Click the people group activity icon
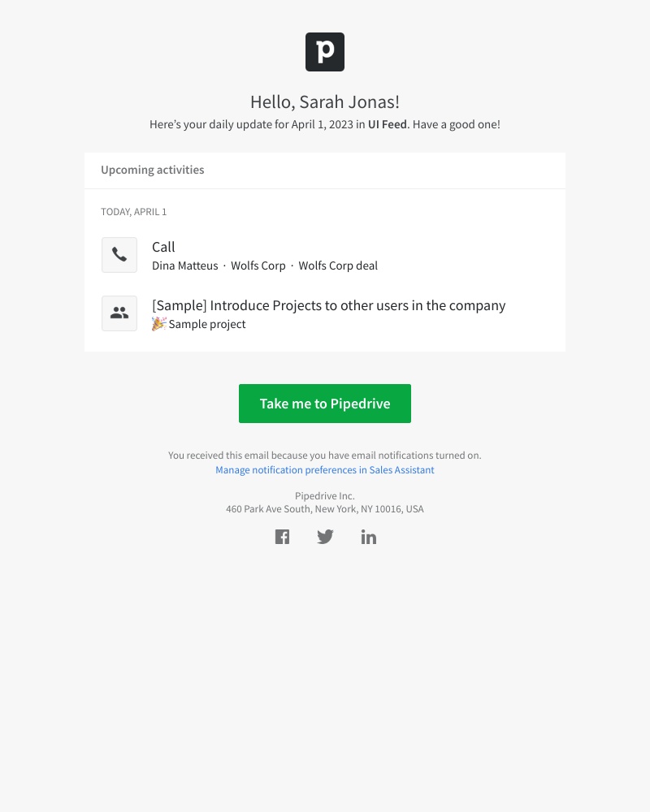The width and height of the screenshot is (650, 812). tap(119, 313)
